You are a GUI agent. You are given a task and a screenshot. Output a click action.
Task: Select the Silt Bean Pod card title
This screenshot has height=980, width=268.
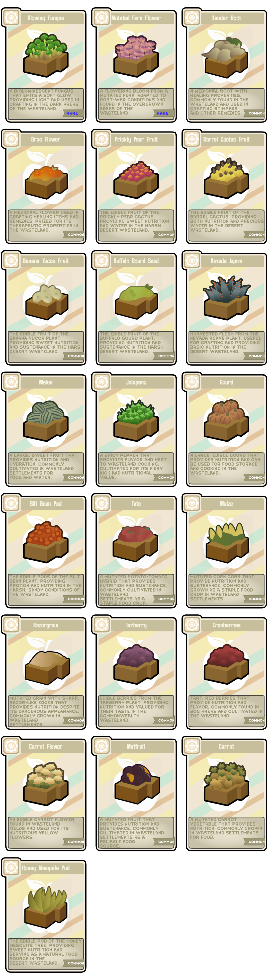tap(46, 504)
